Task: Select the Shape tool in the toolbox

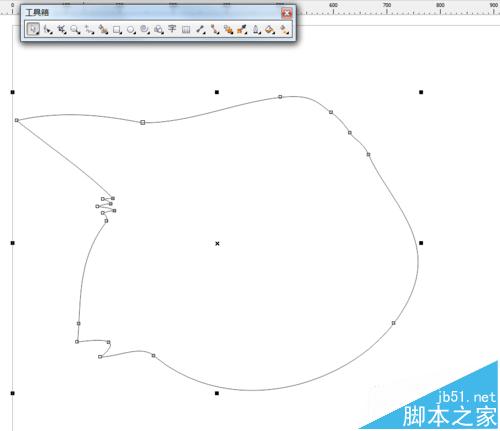Action: pos(48,30)
